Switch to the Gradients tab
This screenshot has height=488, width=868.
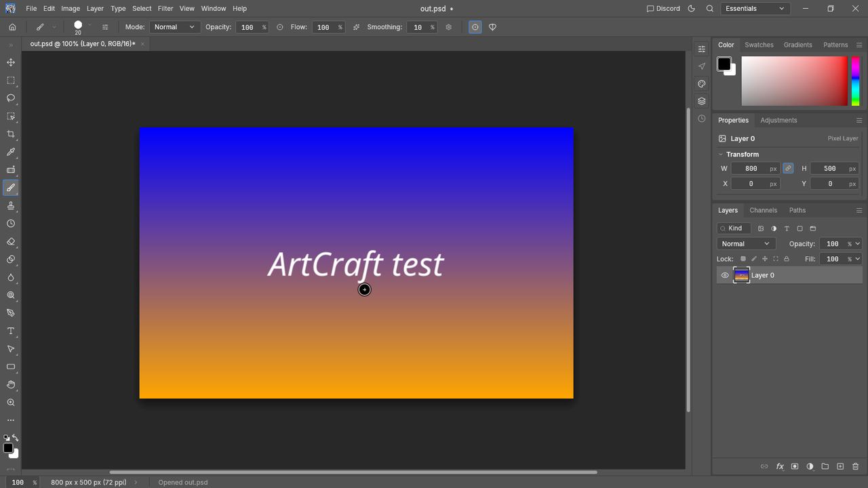click(x=797, y=45)
